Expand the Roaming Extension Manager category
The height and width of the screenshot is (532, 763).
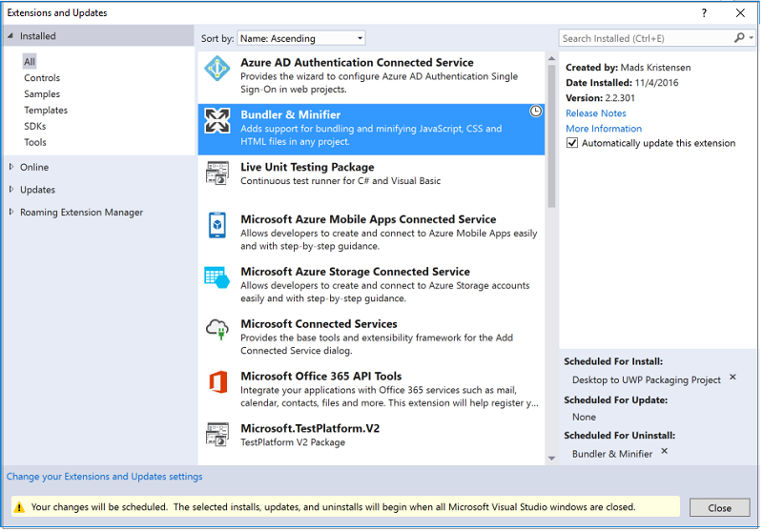pyautogui.click(x=11, y=212)
